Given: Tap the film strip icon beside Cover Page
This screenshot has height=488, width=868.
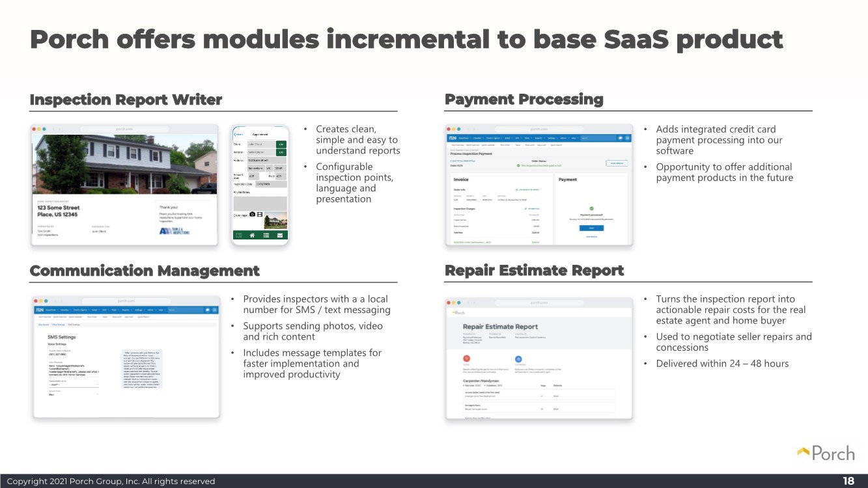Looking at the screenshot, I should (x=260, y=214).
